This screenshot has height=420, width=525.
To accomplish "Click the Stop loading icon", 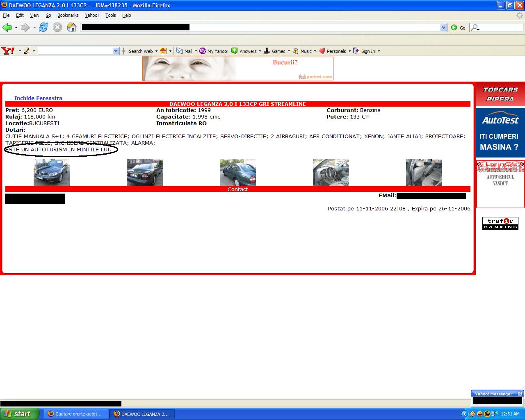I will (57, 27).
